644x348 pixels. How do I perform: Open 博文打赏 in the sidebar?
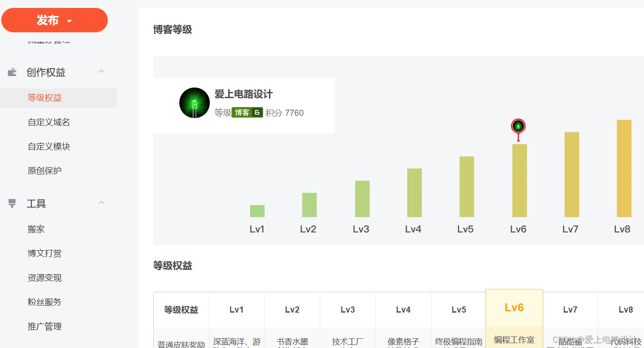[45, 253]
